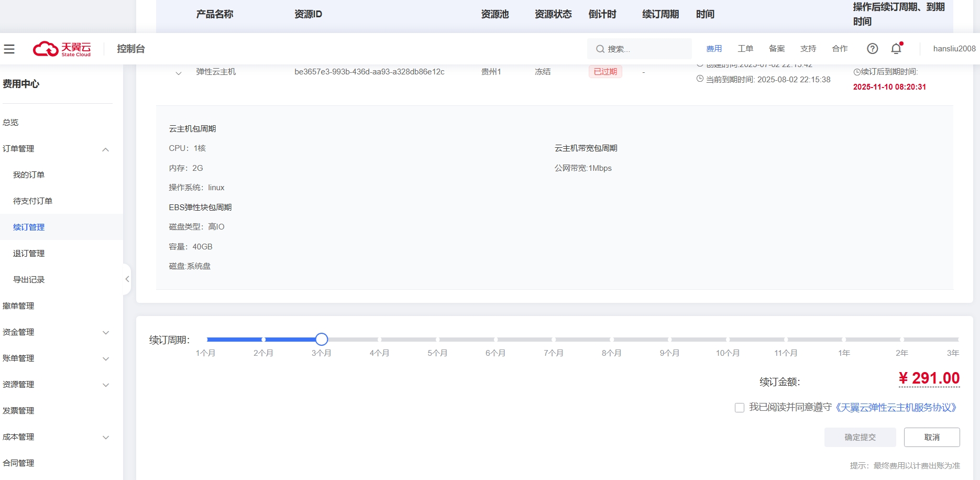Expand the 账单管理 sidebar section
980x480 pixels.
(105, 359)
